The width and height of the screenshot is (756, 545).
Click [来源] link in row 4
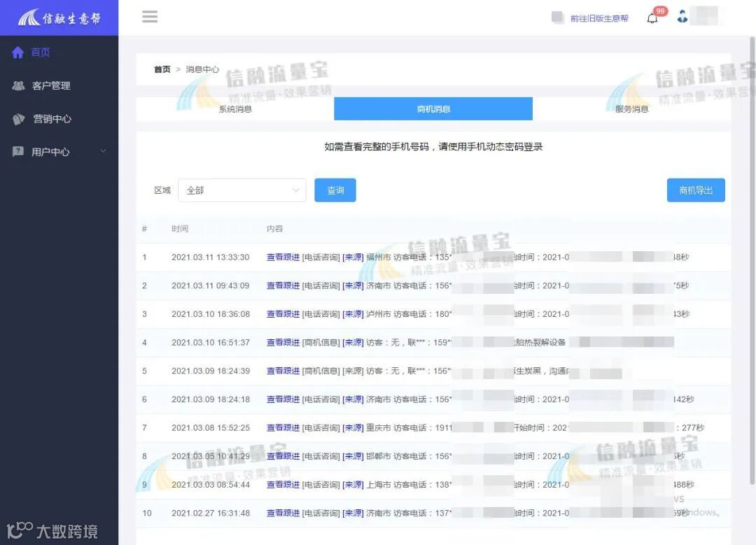coord(353,343)
